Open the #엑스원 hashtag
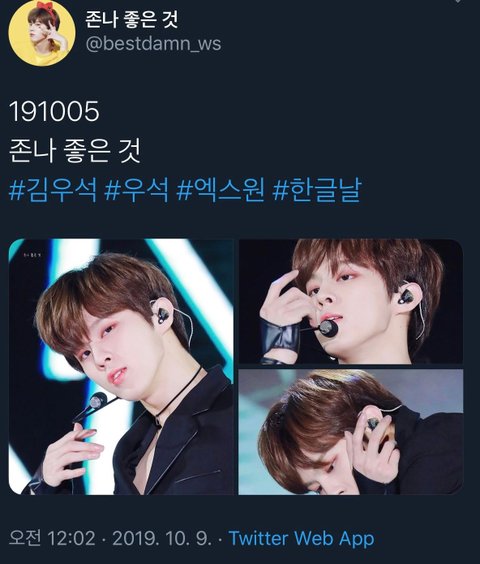The width and height of the screenshot is (480, 564). coord(221,190)
